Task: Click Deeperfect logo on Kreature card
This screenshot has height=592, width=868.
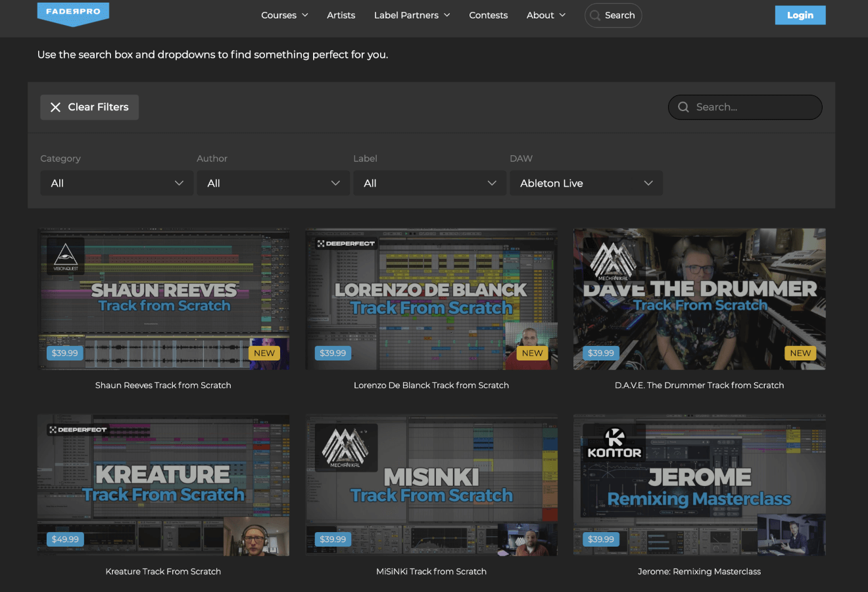Action: tap(78, 430)
